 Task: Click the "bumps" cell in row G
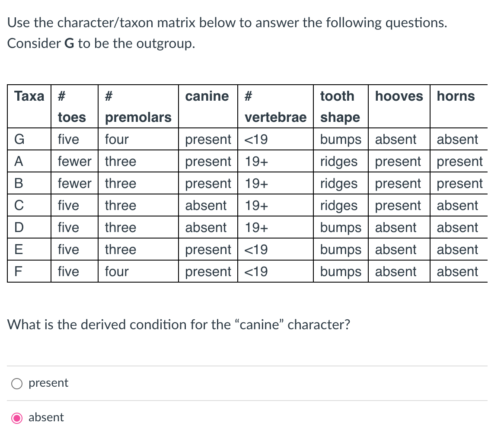point(340,139)
